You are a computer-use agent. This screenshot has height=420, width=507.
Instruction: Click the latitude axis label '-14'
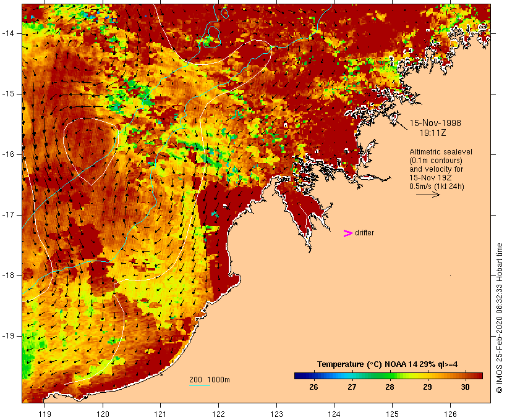(x=8, y=33)
